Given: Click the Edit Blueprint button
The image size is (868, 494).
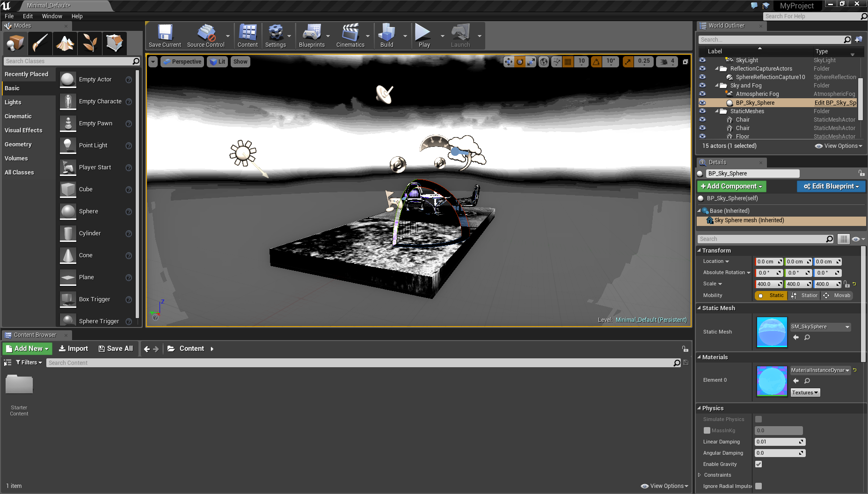Looking at the screenshot, I should pos(831,186).
